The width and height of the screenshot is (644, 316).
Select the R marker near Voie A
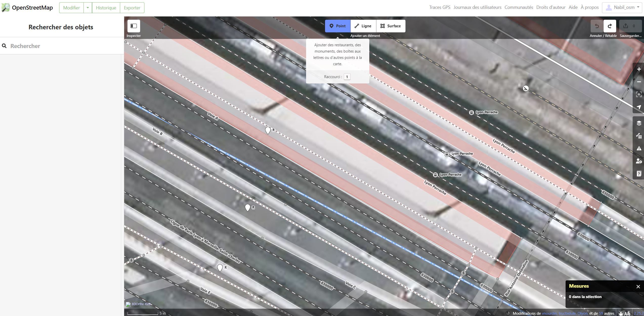[x=268, y=130]
